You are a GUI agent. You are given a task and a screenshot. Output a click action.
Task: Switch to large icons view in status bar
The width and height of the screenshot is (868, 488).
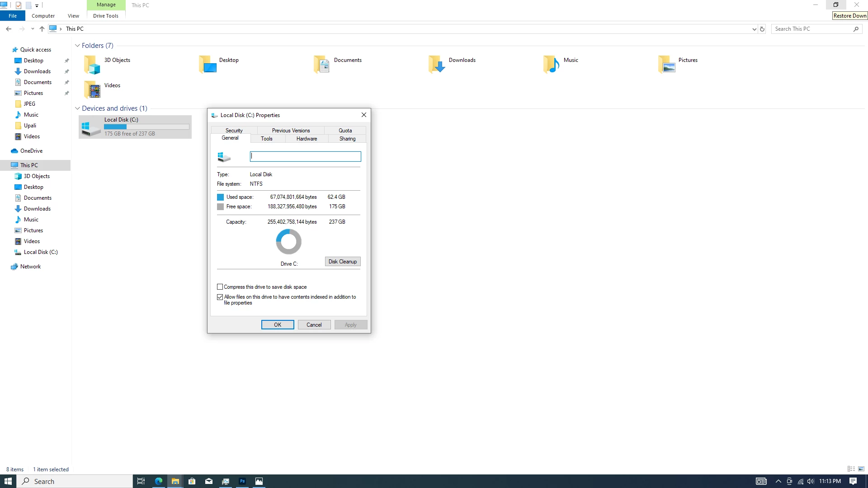(861, 469)
